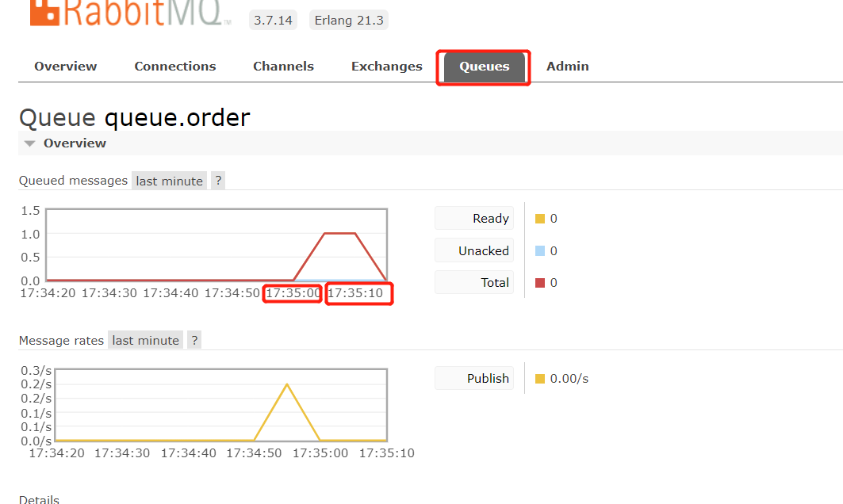Open help for Message rates
Screen dimensions: 843x504
pos(194,340)
